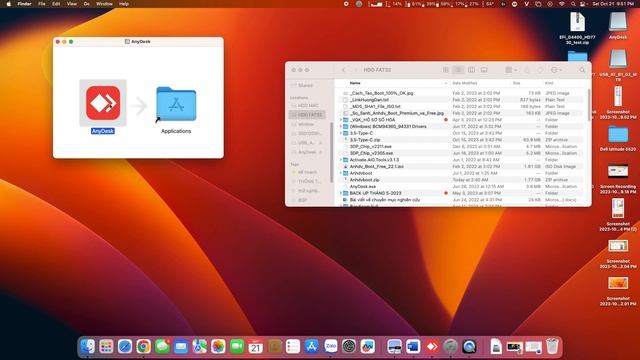
Task: Switch Finder to icon view
Action: click(446, 70)
